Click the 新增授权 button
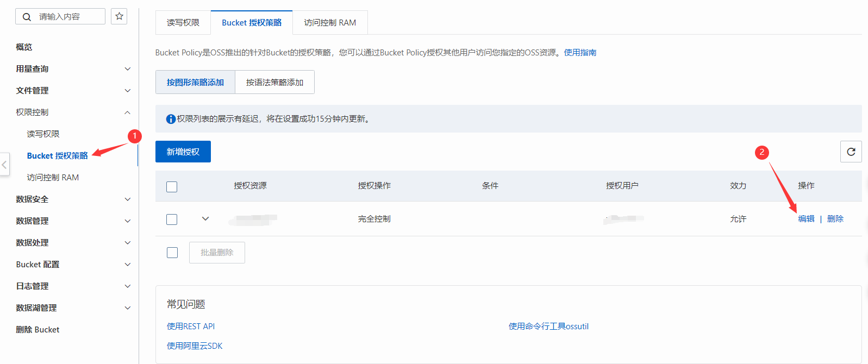868x364 pixels. [x=183, y=152]
